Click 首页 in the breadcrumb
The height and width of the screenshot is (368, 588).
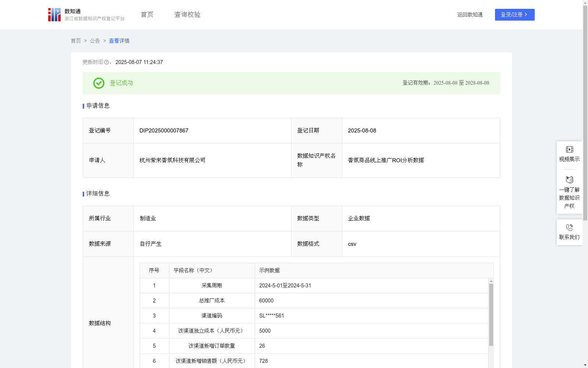coord(76,41)
